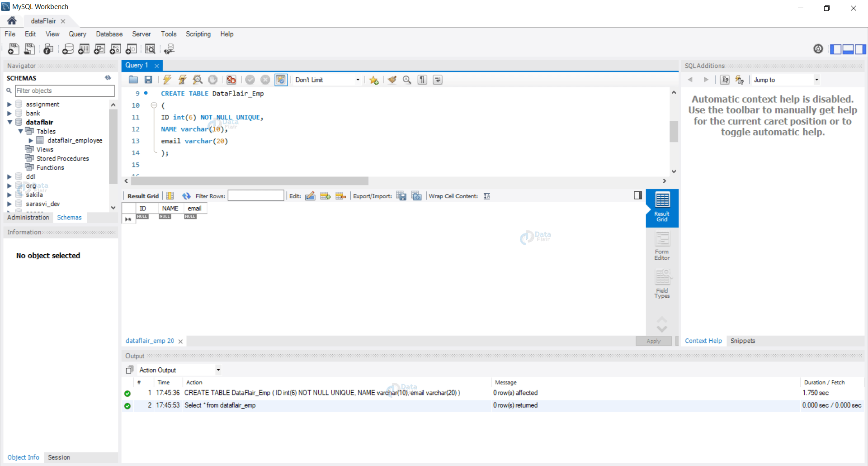This screenshot has height=466, width=868.
Task: Beautify the SQL with broom icon
Action: click(x=392, y=80)
